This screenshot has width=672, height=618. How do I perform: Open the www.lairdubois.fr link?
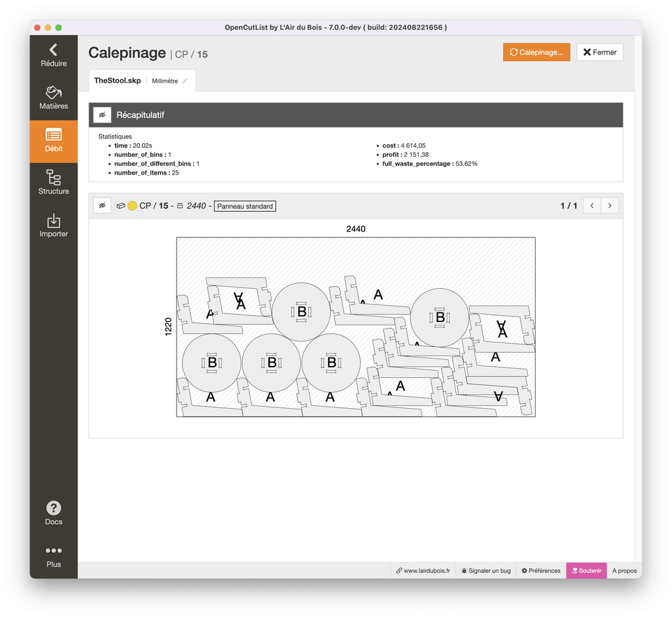(423, 570)
